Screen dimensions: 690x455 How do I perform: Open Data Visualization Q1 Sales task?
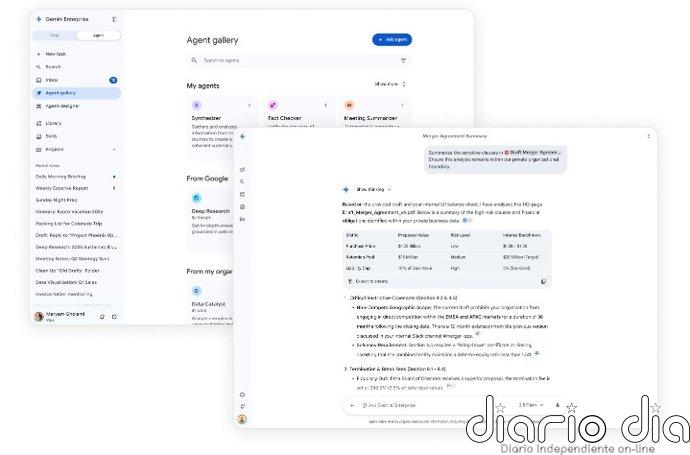point(66,282)
